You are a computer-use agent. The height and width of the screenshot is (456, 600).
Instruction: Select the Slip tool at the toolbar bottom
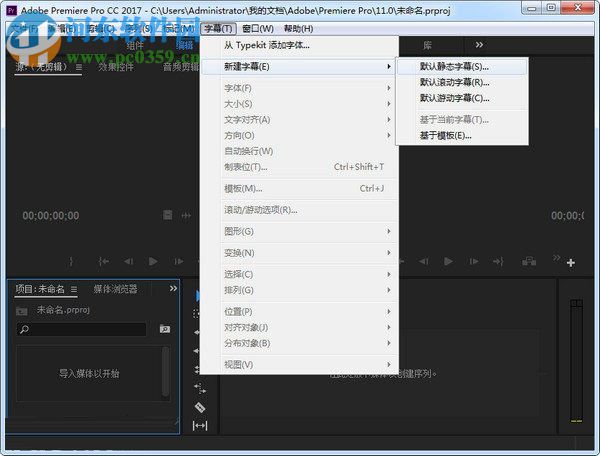[200, 425]
